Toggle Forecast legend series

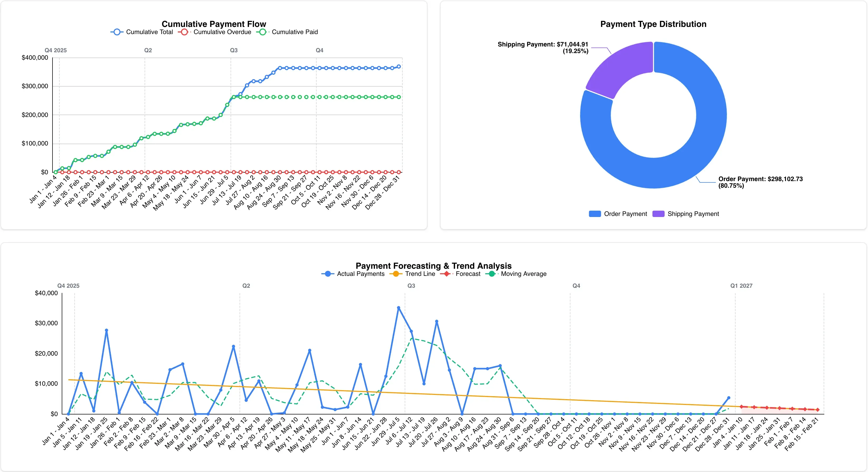click(460, 274)
